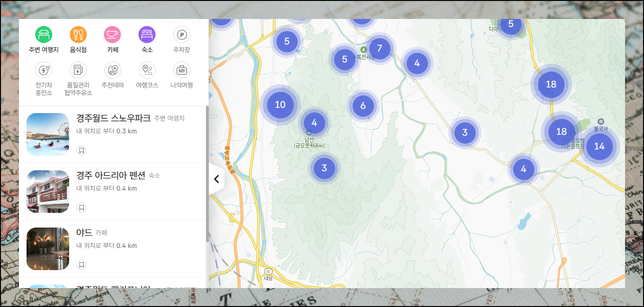Bookmark 경주월드 스노우파크
Image resolution: width=644 pixels, height=307 pixels.
[81, 150]
